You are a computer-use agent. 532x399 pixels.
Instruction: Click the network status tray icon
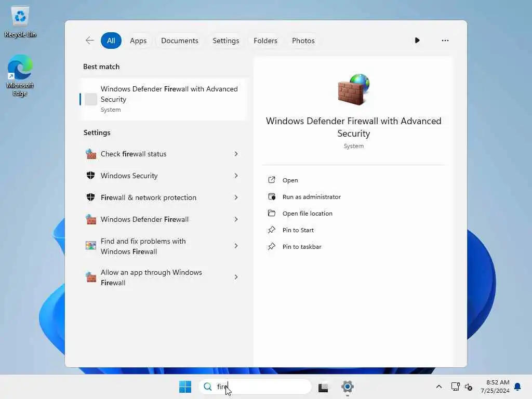tap(455, 387)
